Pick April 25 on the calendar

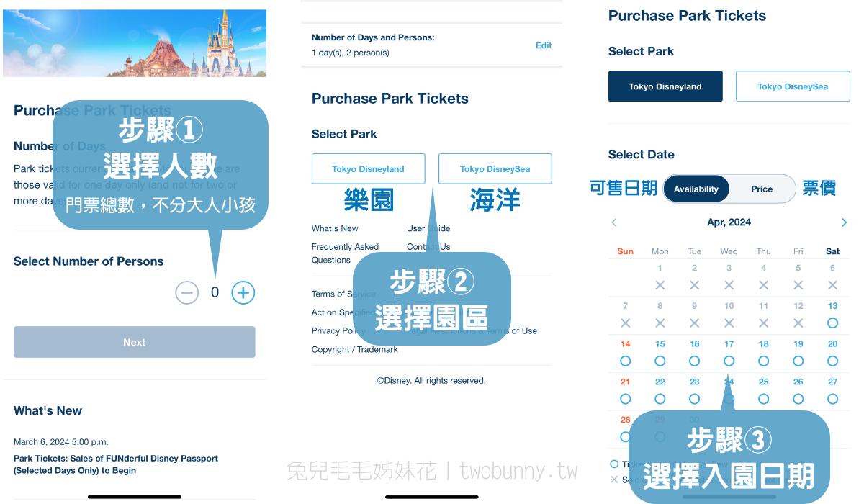764,391
